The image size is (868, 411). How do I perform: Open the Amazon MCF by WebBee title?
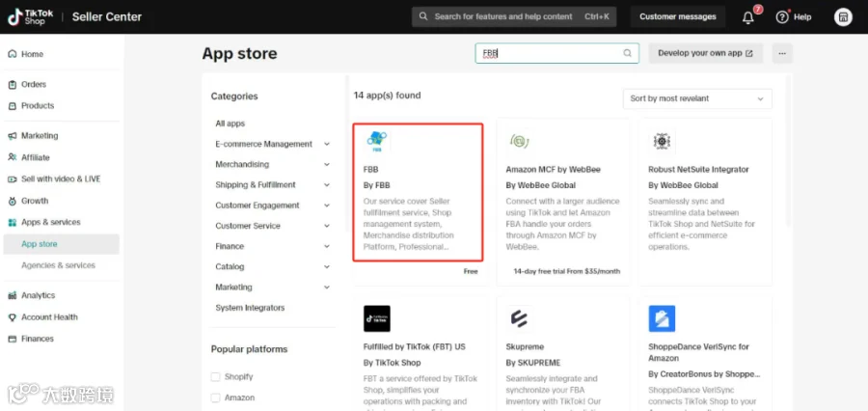[553, 170]
